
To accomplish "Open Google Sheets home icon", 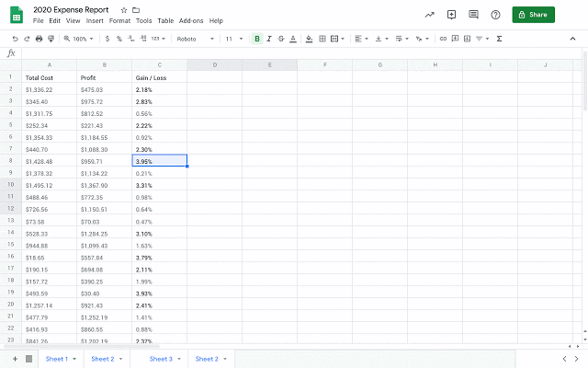I will click(17, 15).
